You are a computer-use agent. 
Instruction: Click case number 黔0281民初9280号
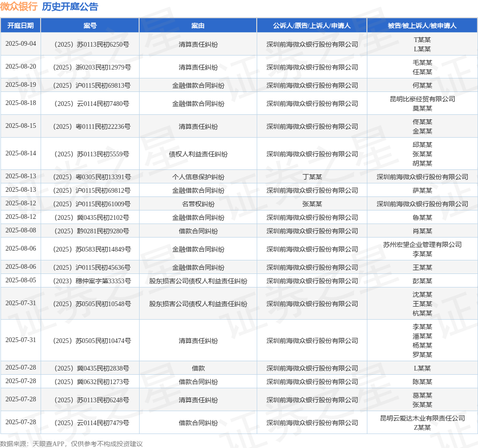(91, 231)
